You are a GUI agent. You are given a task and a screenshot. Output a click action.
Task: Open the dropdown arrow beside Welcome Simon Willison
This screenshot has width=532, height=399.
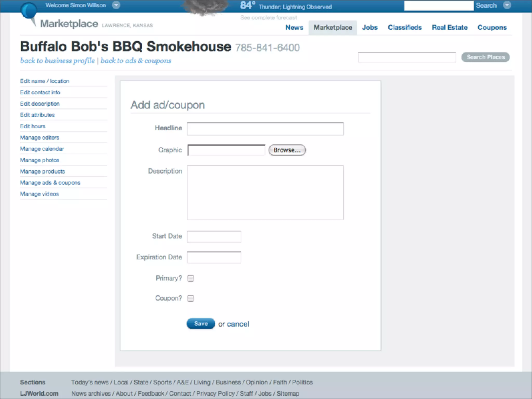click(116, 5)
